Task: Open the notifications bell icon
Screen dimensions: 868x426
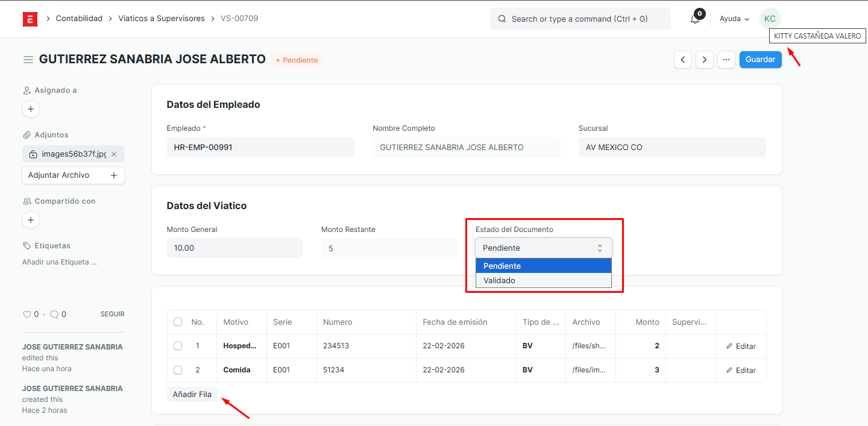Action: click(x=695, y=19)
